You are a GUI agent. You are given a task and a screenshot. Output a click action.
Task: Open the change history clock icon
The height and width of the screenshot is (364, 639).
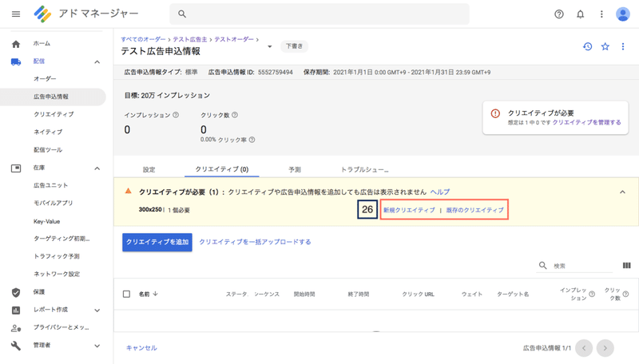pos(587,46)
